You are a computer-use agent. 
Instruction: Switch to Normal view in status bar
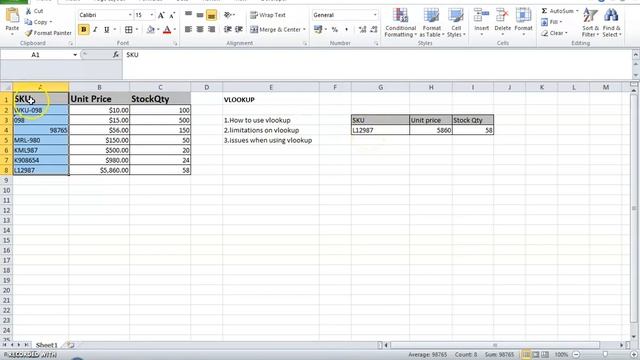526,355
